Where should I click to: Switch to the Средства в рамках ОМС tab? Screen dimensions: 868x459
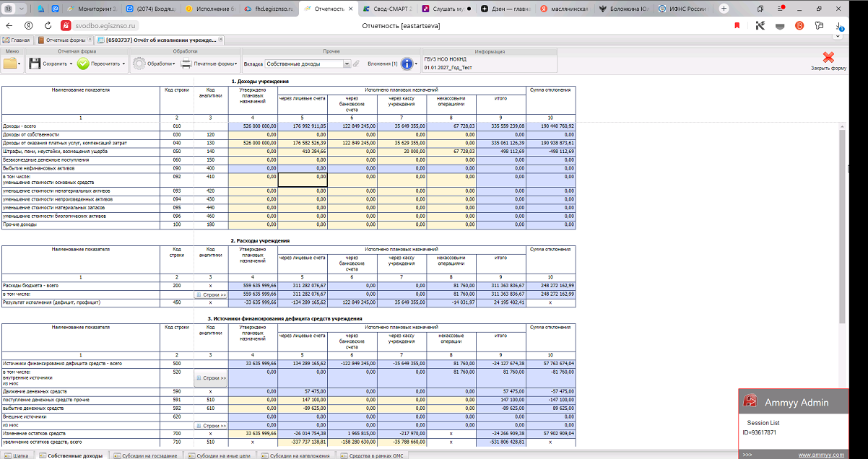click(x=376, y=455)
